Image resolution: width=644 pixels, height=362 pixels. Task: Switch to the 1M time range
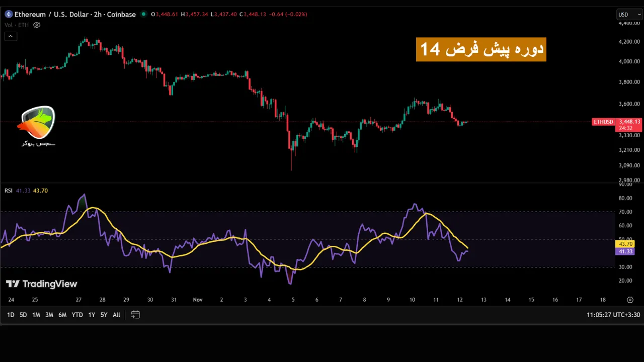tap(36, 315)
